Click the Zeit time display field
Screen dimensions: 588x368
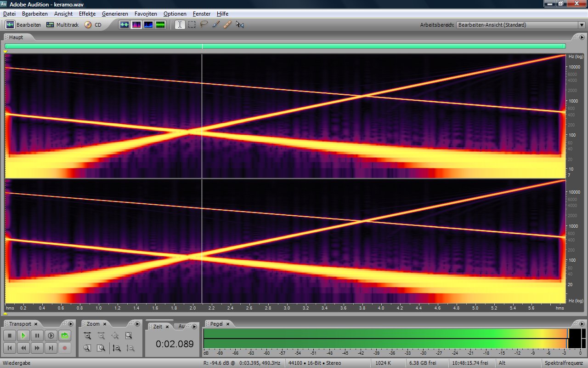175,344
